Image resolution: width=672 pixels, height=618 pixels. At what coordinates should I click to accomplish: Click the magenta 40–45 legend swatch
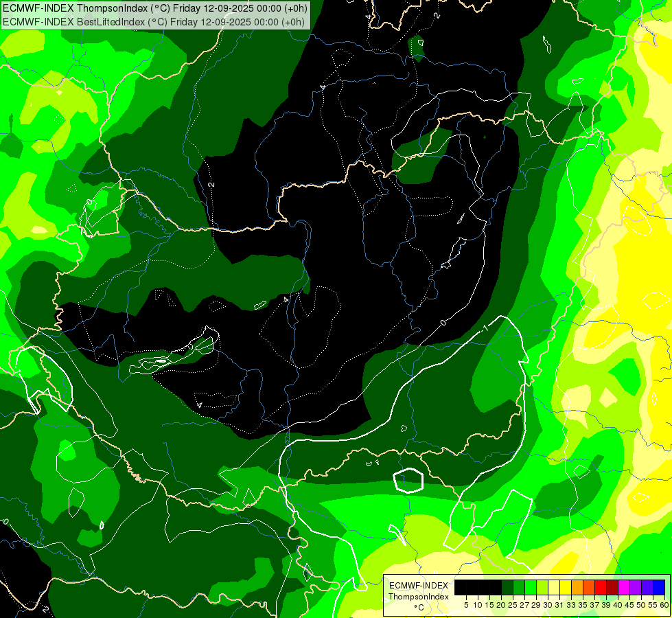[624, 587]
